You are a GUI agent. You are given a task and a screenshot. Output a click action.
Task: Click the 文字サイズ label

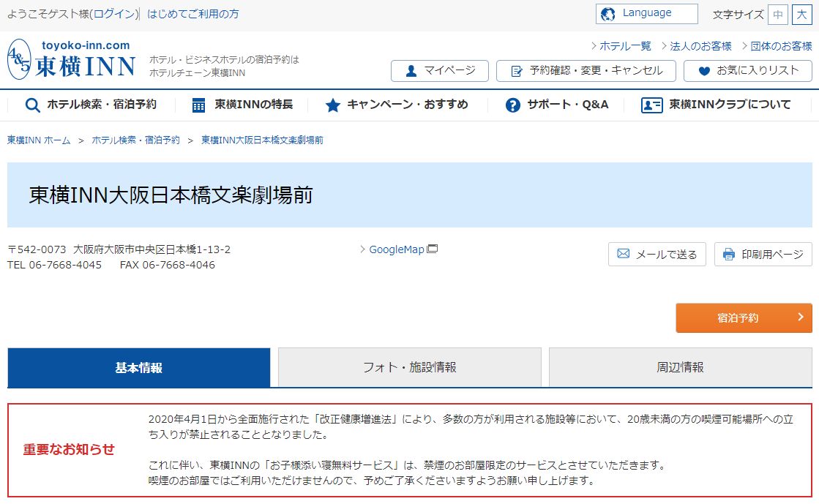[x=738, y=15]
